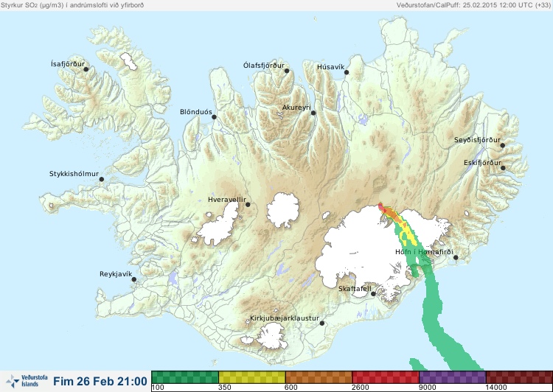Click the Skaftafell label text
The height and width of the screenshot is (392, 553).
(x=355, y=289)
